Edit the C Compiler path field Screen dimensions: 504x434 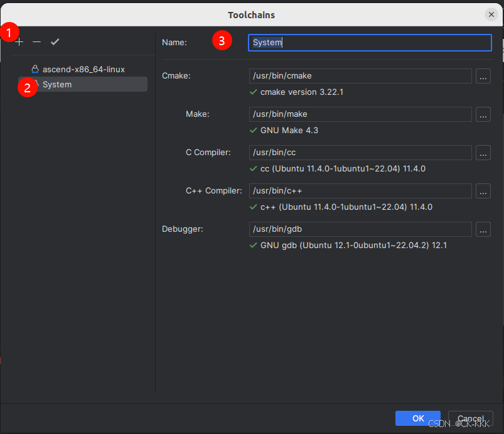click(360, 153)
